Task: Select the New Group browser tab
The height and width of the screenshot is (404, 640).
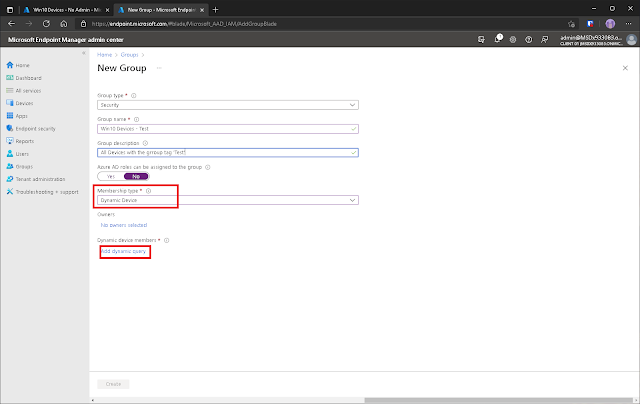Action: pyautogui.click(x=160, y=10)
